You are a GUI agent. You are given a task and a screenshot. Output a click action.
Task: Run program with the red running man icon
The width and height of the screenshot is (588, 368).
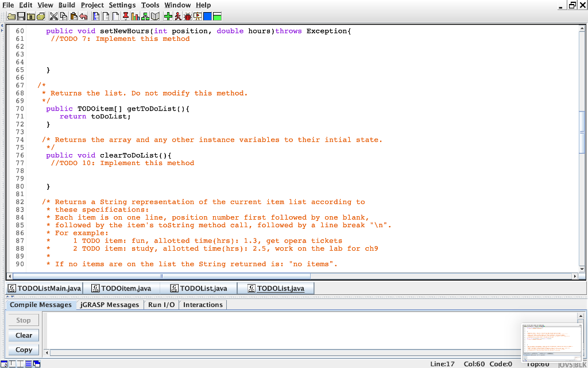[x=178, y=16]
